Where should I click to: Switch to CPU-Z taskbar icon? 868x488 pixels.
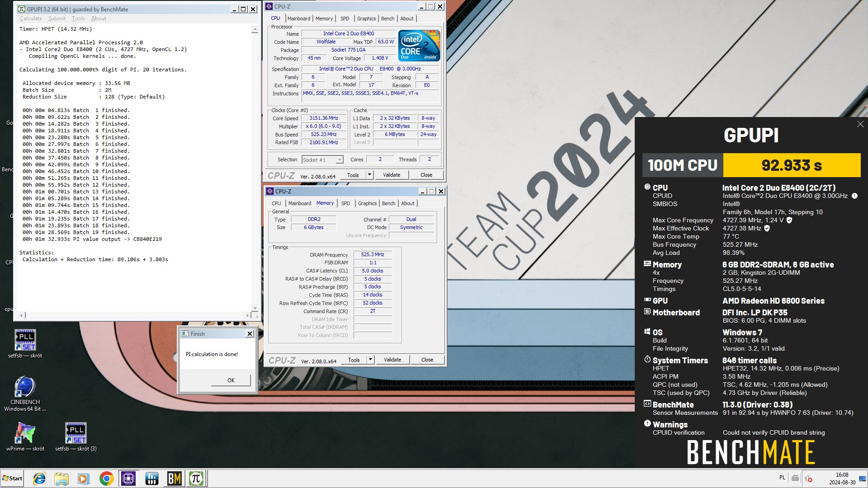[128, 479]
